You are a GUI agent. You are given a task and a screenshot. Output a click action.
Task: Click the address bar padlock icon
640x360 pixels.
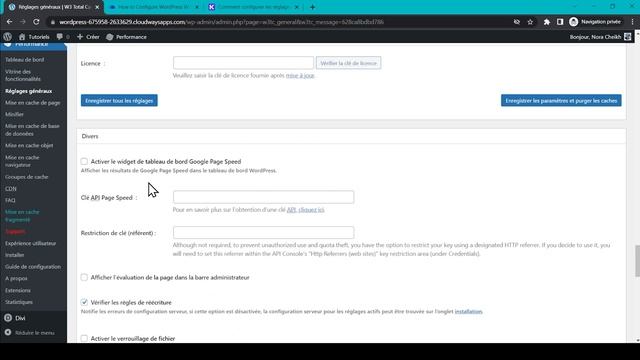click(x=53, y=22)
